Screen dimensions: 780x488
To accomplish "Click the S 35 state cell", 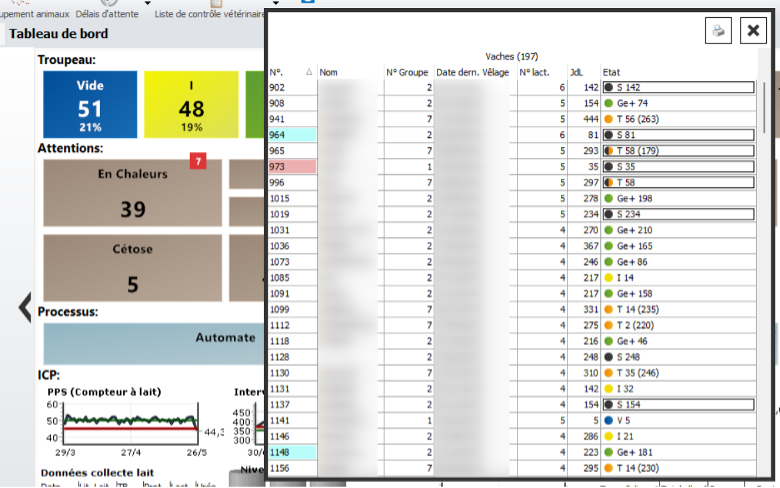I will tap(679, 167).
